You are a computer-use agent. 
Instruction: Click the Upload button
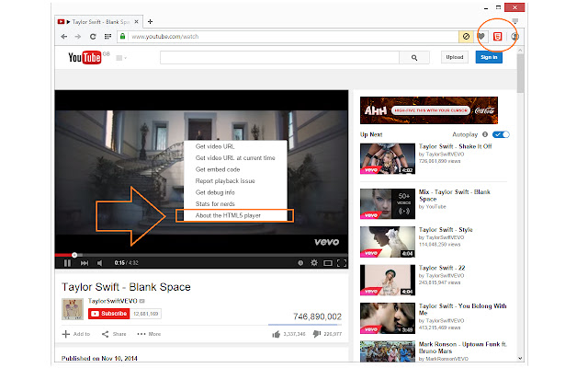(x=455, y=57)
